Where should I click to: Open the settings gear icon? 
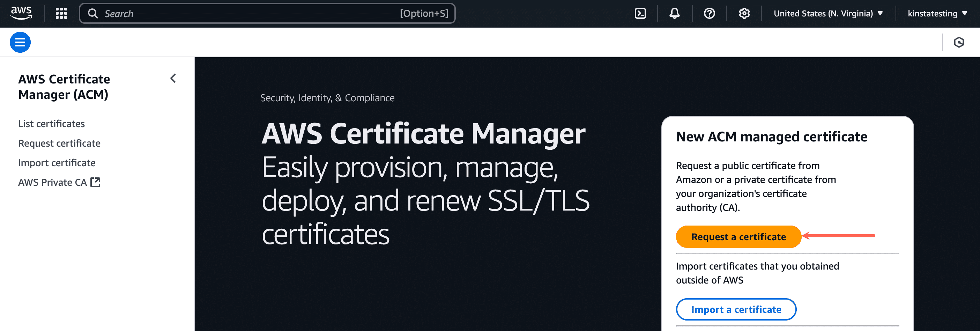pyautogui.click(x=744, y=13)
